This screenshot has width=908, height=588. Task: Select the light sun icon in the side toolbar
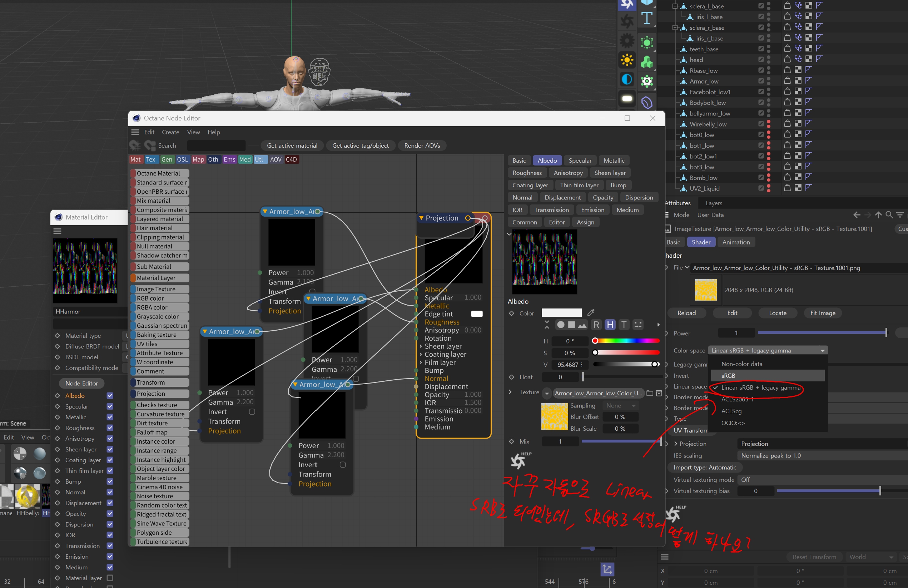click(627, 60)
